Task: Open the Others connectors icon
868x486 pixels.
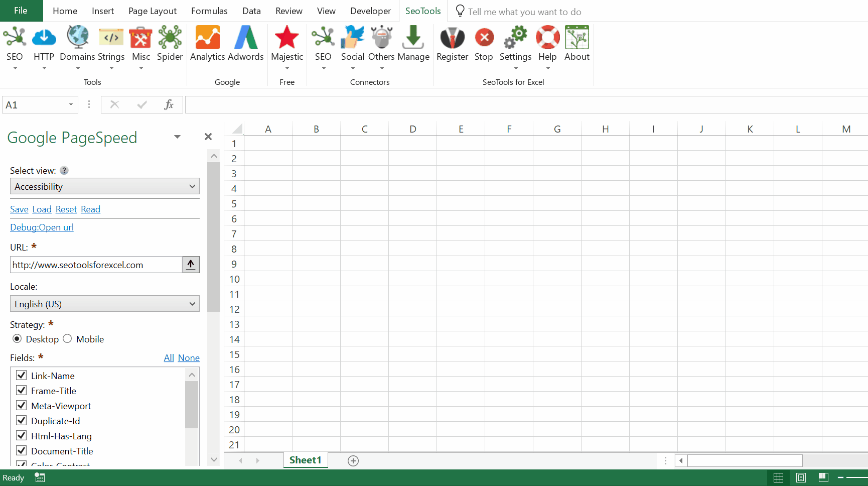Action: click(382, 38)
